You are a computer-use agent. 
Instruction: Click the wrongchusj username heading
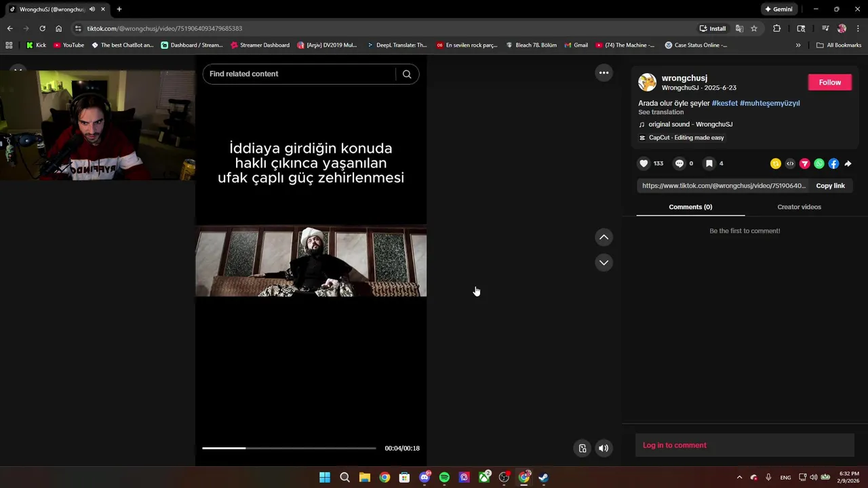(x=684, y=78)
